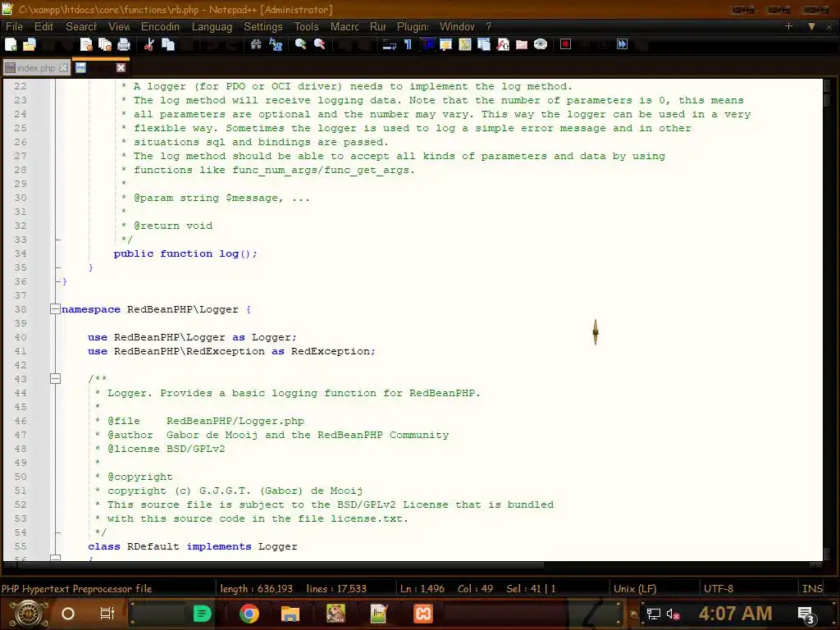Viewport: 840px width, 630px height.
Task: Toggle the file monitoring eye icon
Action: (x=541, y=44)
